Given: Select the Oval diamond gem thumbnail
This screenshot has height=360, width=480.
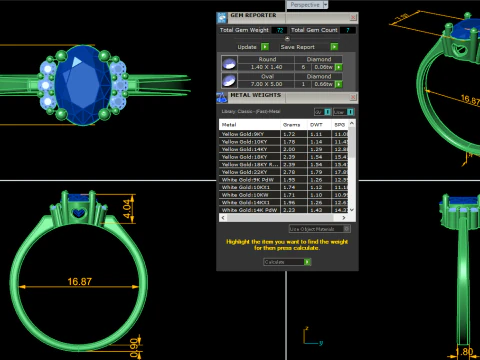Looking at the screenshot, I should [229, 80].
